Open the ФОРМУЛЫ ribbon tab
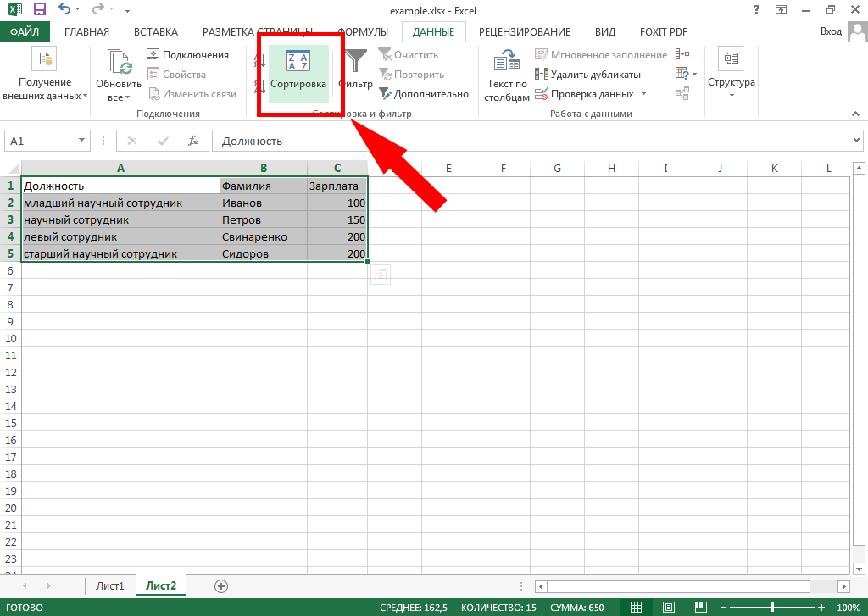This screenshot has height=616, width=868. (362, 32)
